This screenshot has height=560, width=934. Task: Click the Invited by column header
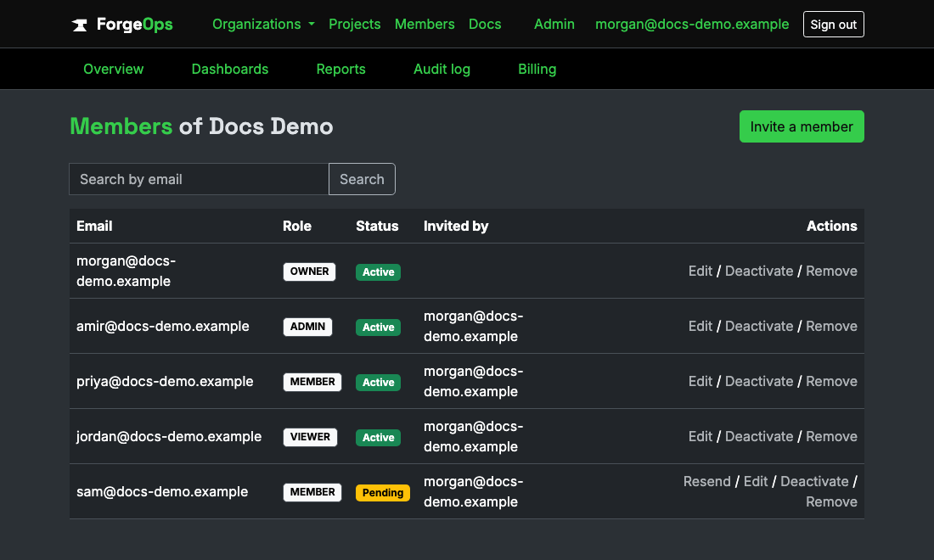456,227
